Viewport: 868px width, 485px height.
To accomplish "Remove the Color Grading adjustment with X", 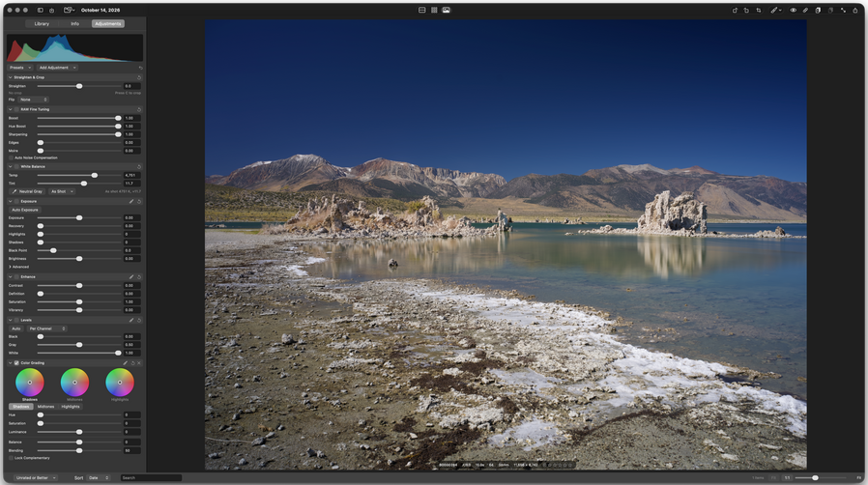I will (x=139, y=362).
